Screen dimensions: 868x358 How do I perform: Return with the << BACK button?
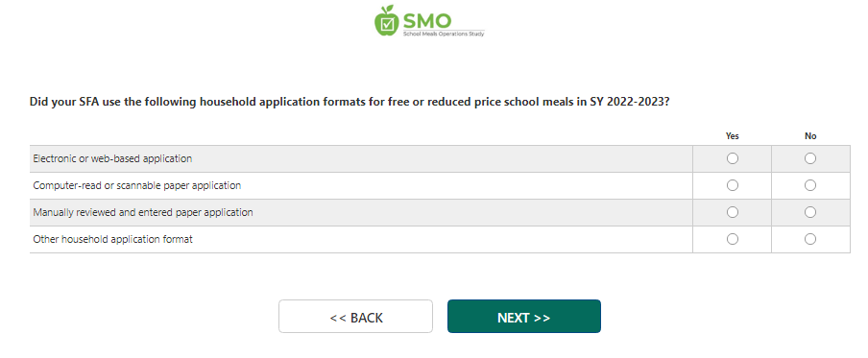pos(355,317)
